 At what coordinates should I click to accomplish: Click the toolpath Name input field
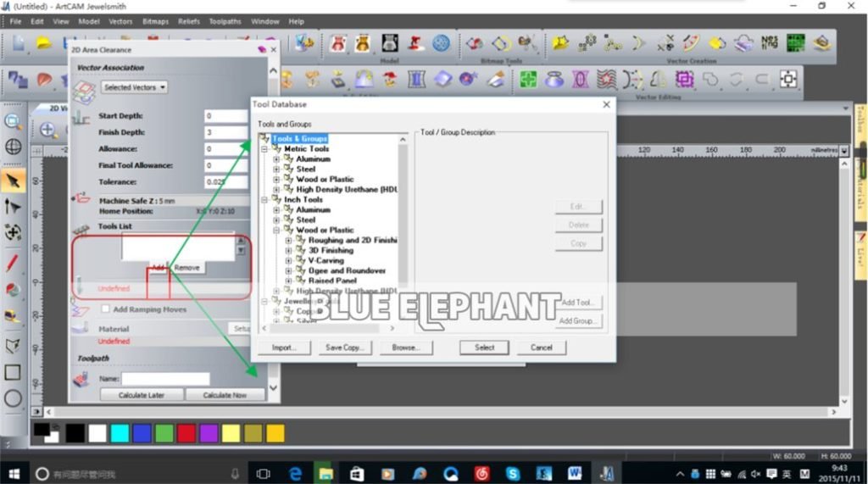165,379
